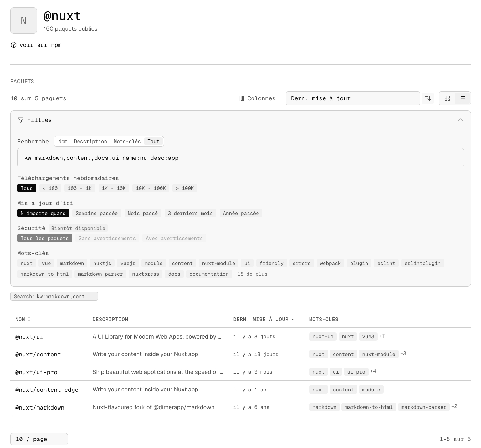Open the 'Dern. mise à jour' sort dropdown
The height and width of the screenshot is (448, 481).
(352, 98)
